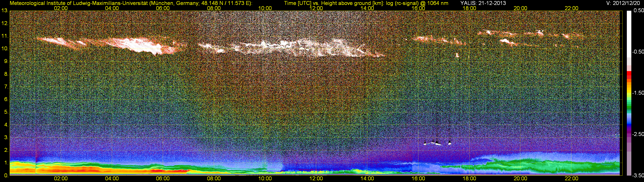644x182 pixels.
Task: Click the Meteorological Institute title text
Action: coord(131,3)
